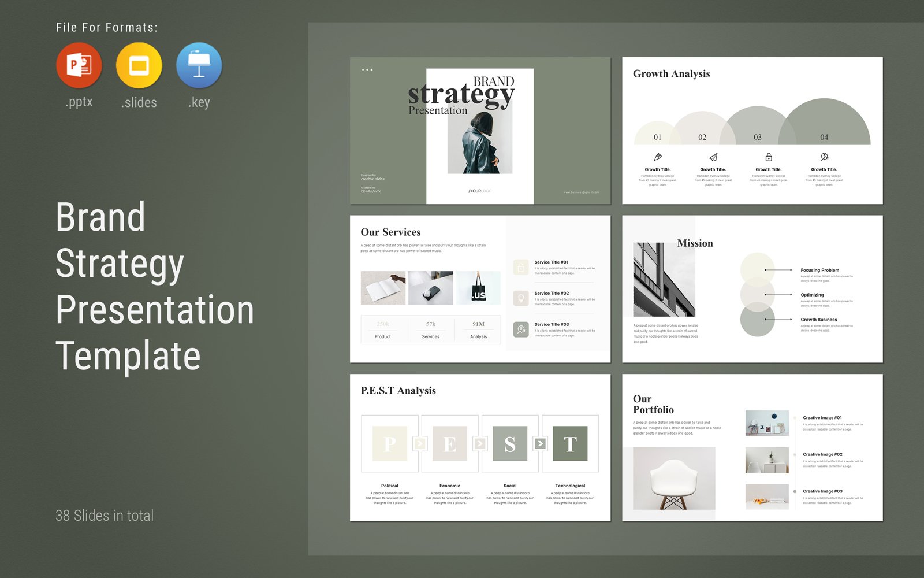Select the lightbulb icon beside Service Title #02
924x578 pixels.
click(x=520, y=298)
